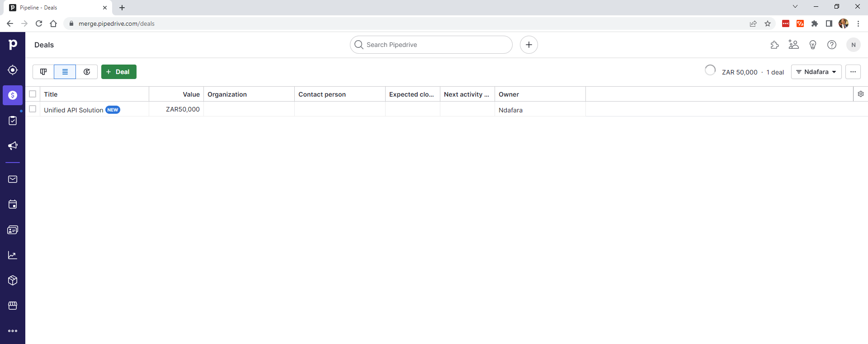Sort by Expected close date column header
Image resolution: width=868 pixels, height=344 pixels.
tap(413, 94)
